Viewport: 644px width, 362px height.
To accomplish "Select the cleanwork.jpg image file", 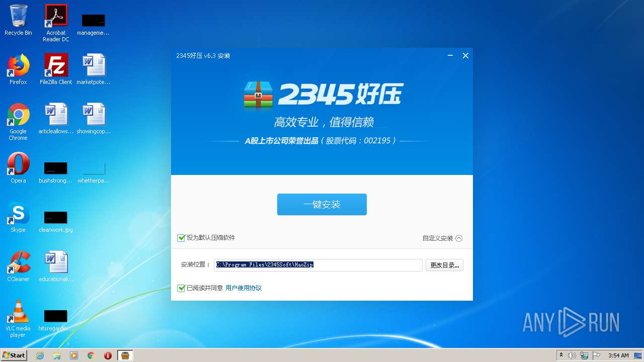I will [x=56, y=221].
